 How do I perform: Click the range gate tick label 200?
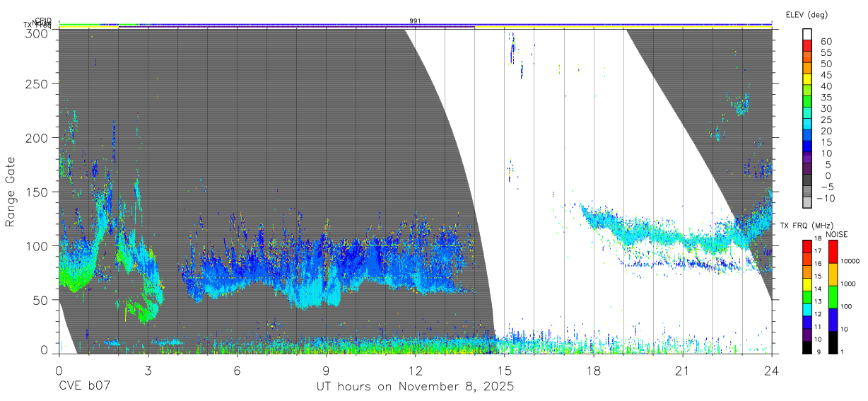[x=37, y=138]
